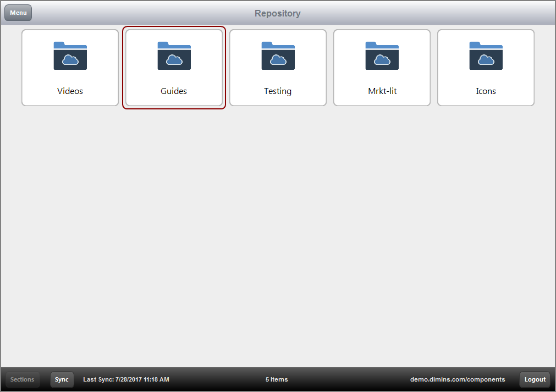Click the Repository title bar
The image size is (556, 392).
(278, 13)
